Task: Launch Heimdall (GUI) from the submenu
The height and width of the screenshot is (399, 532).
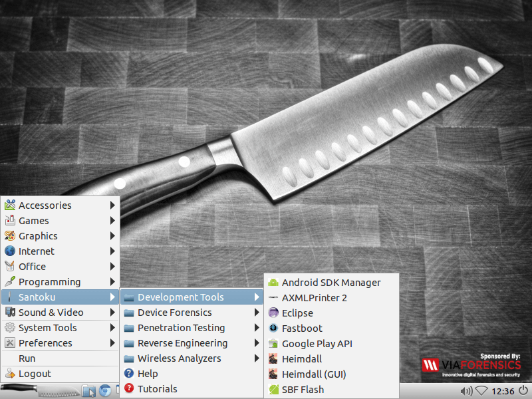Action: click(x=331, y=374)
